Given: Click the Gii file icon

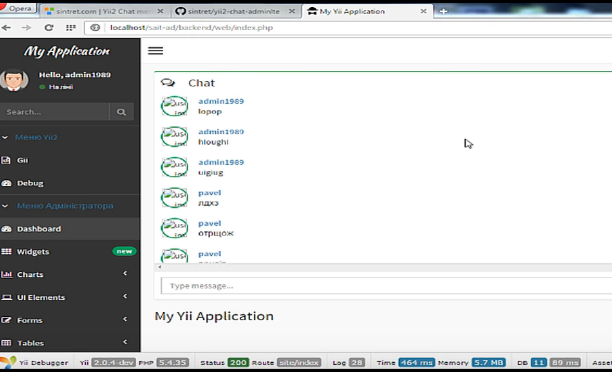Looking at the screenshot, I should 6,160.
